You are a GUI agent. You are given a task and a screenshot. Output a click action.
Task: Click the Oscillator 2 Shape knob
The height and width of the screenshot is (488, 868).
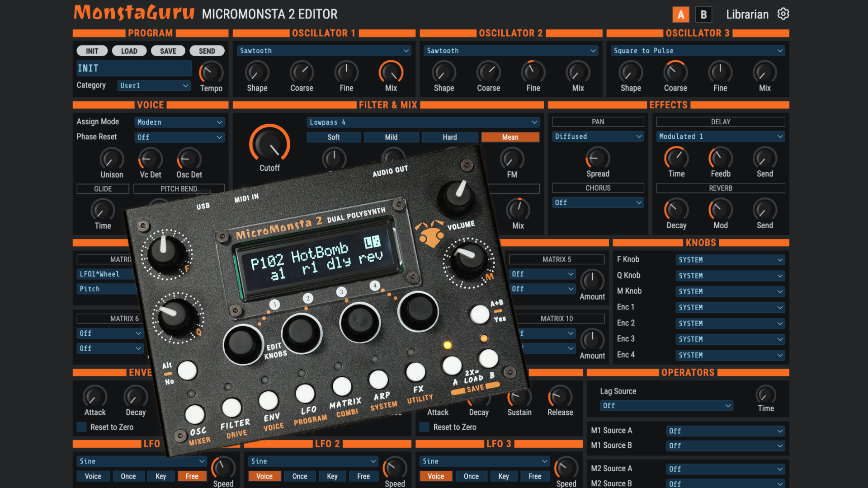coord(444,72)
